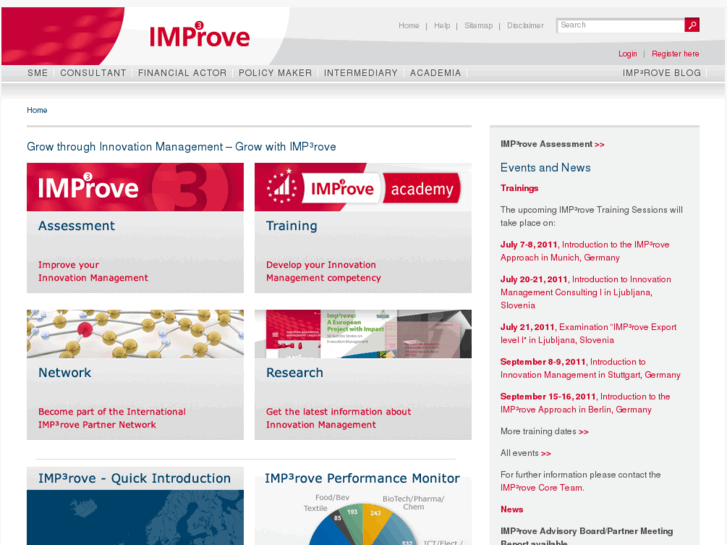The image size is (727, 545).
Task: Open the IMP³rove Assessment >> sidebar link
Action: [x=552, y=144]
